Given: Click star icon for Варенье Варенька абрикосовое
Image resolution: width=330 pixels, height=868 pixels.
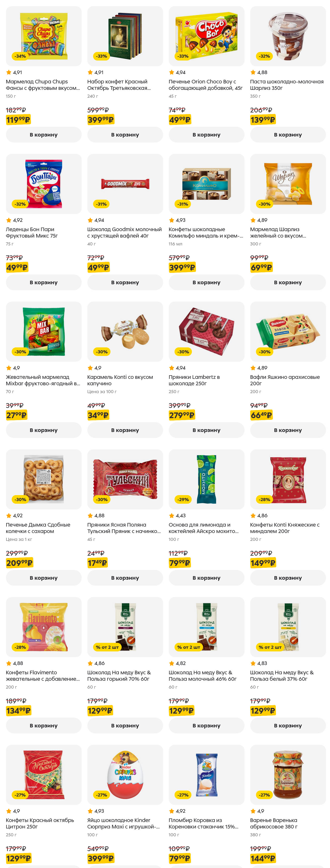Looking at the screenshot, I should tap(253, 811).
